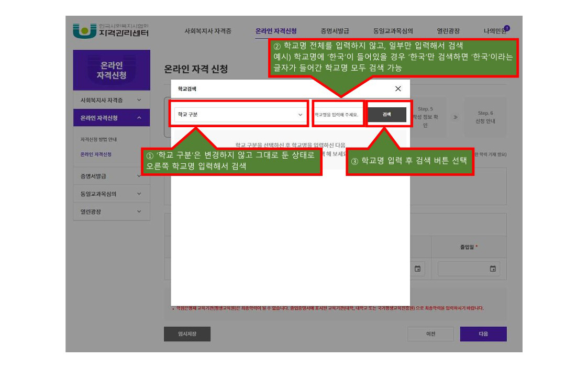The width and height of the screenshot is (588, 368).
Task: Open the 온라인 자격신청 top menu
Action: click(276, 31)
